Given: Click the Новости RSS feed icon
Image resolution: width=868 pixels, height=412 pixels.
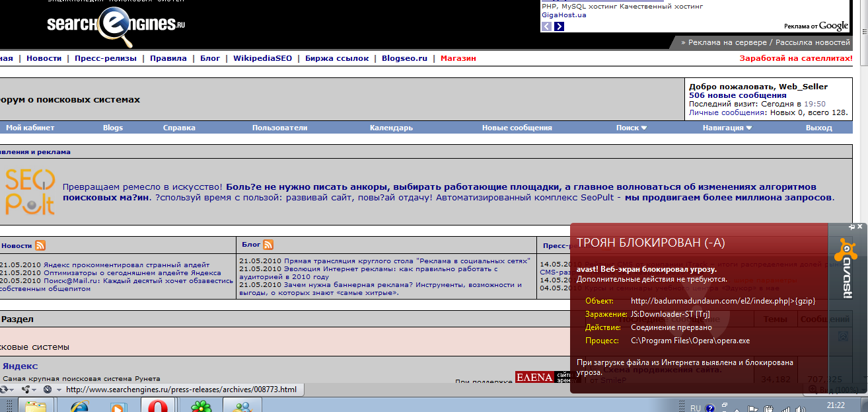Looking at the screenshot, I should [40, 245].
